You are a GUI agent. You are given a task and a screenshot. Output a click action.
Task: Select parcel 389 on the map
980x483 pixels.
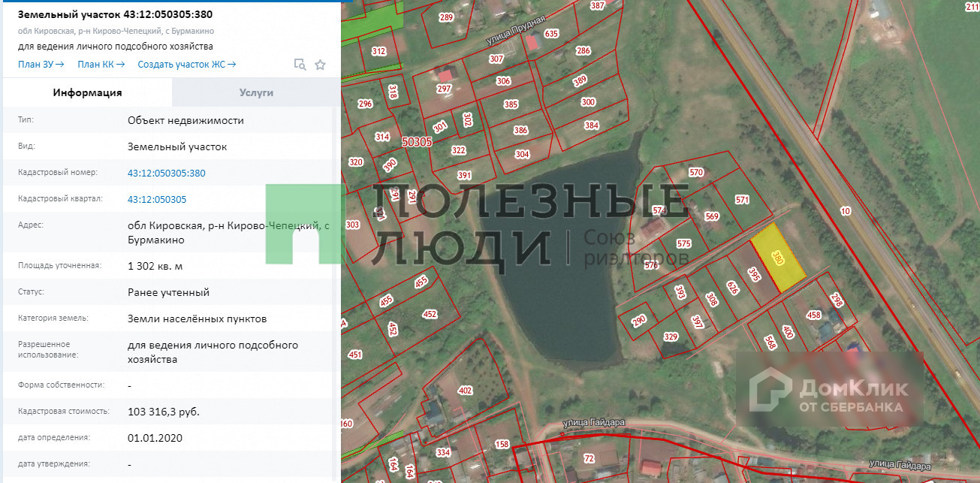[x=579, y=80]
